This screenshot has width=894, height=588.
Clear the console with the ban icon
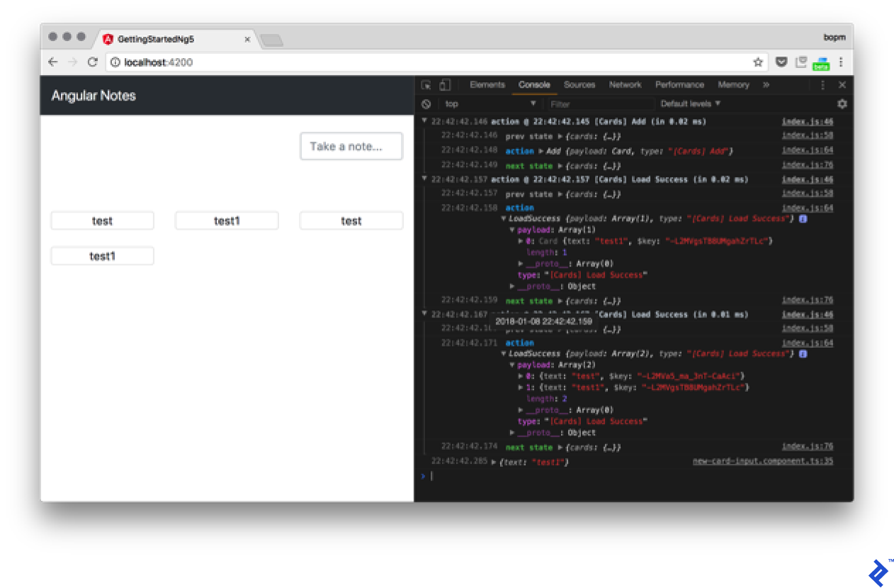click(x=426, y=104)
